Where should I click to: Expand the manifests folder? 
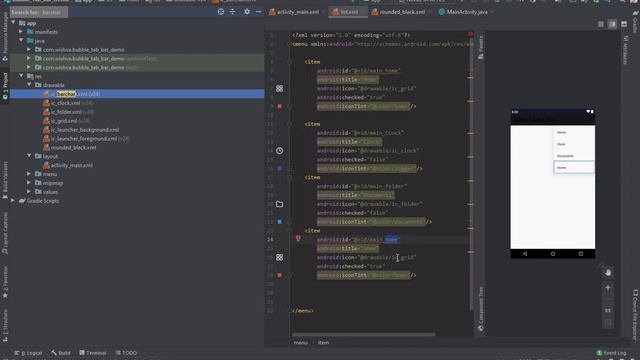tap(21, 31)
